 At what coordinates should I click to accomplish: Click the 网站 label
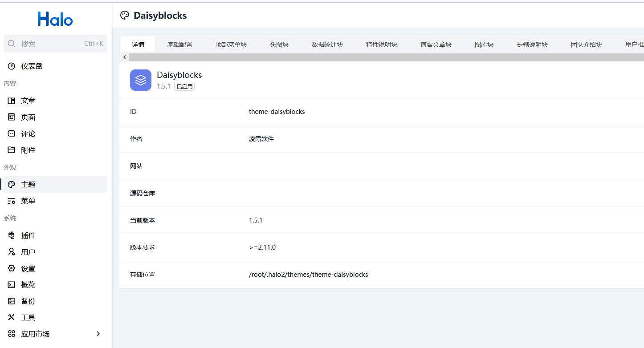click(136, 166)
